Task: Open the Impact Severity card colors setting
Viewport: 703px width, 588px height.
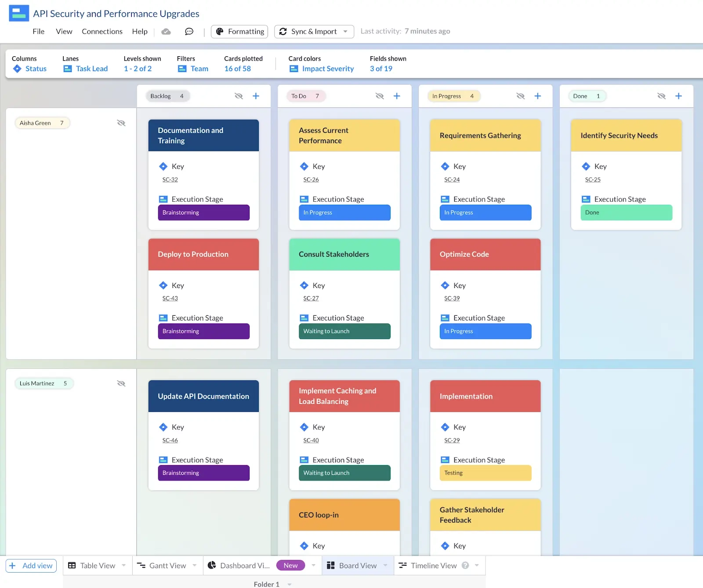Action: tap(328, 69)
